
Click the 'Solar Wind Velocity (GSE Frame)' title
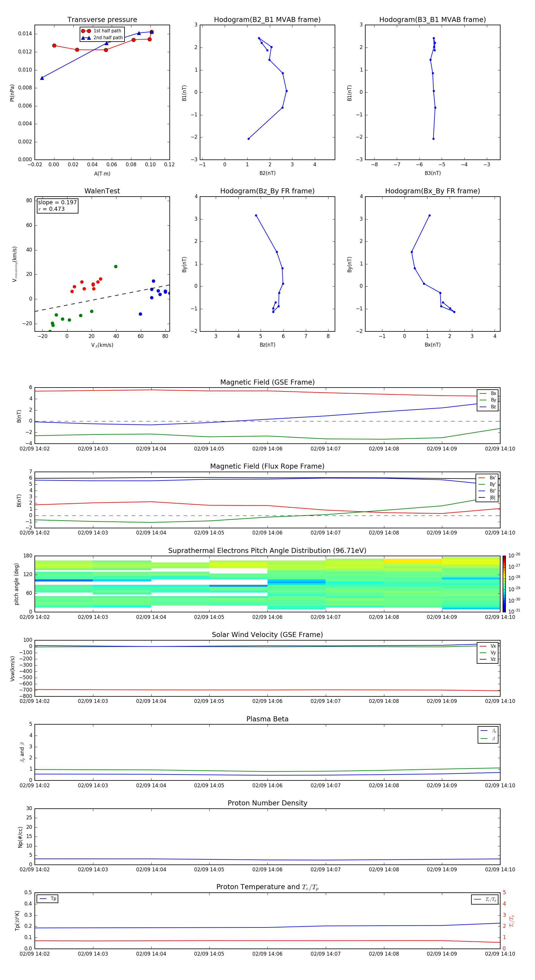click(267, 635)
